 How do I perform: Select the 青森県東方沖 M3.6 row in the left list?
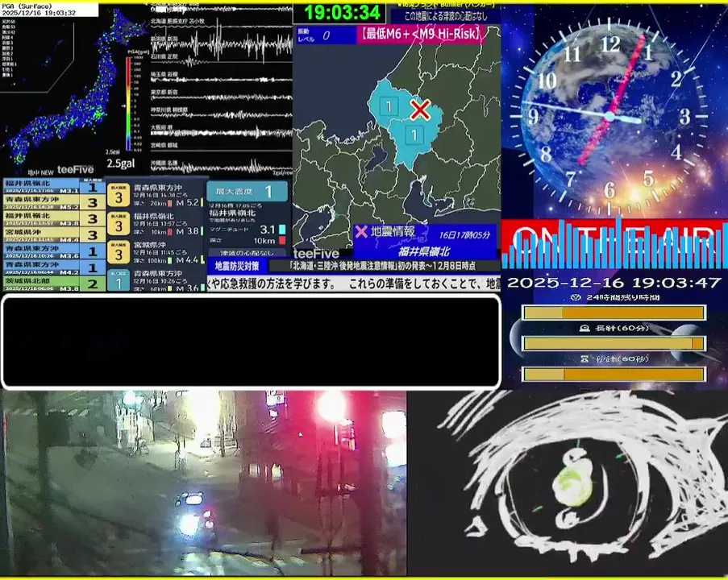click(x=54, y=251)
